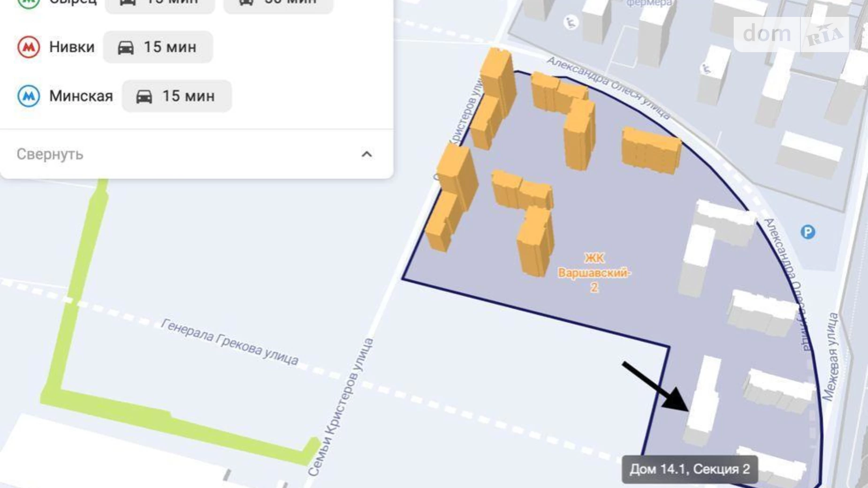Select Минская 15 мин car travel chip
The image size is (868, 488).
coord(177,96)
